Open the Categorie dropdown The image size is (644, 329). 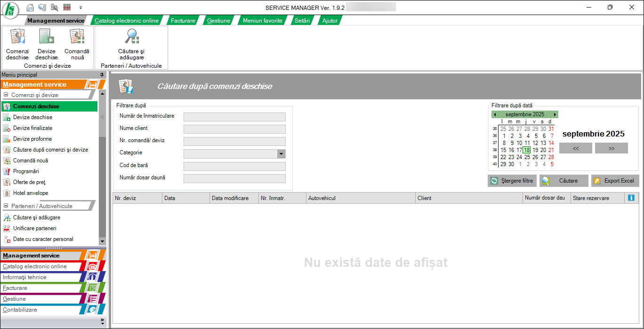[282, 154]
